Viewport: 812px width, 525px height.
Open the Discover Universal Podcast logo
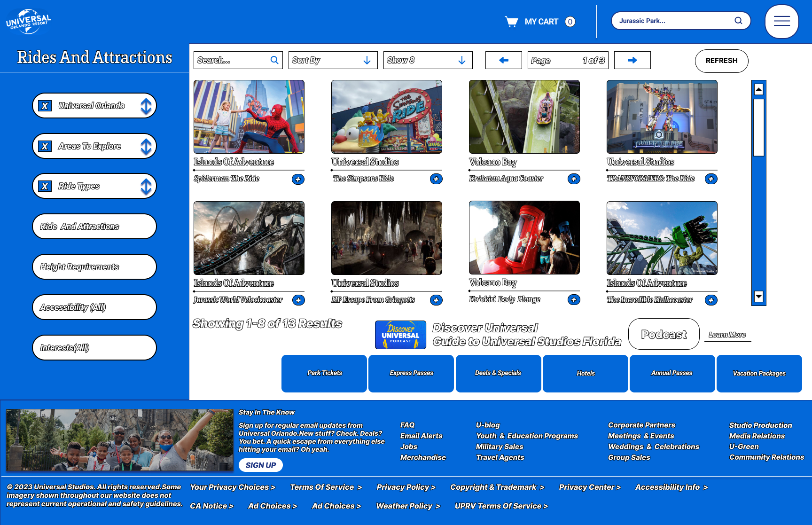(x=400, y=335)
